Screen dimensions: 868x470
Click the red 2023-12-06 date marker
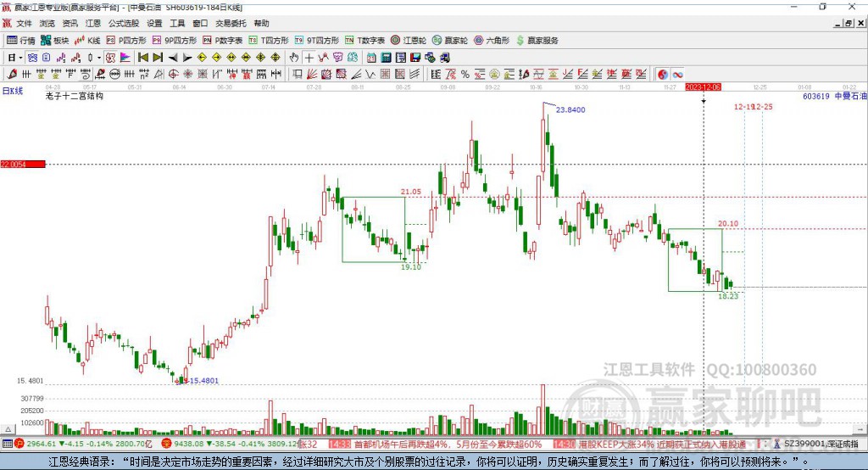tap(703, 87)
